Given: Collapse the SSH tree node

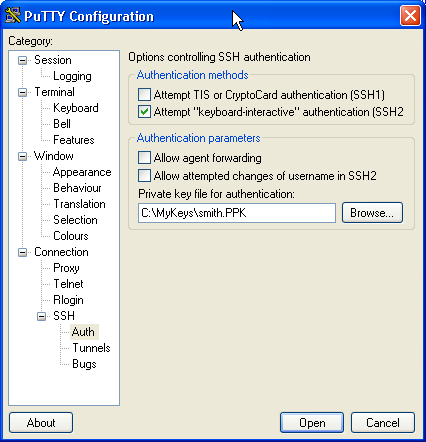Looking at the screenshot, I should pyautogui.click(x=41, y=316).
